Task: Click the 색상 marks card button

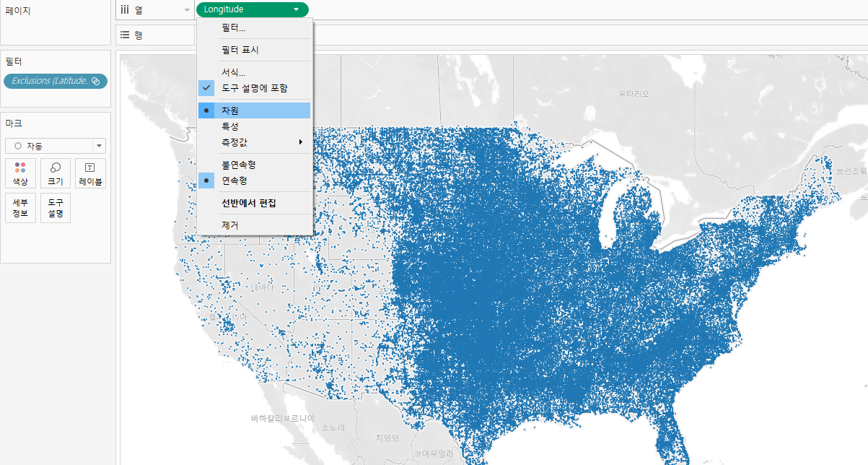Action: tap(20, 173)
